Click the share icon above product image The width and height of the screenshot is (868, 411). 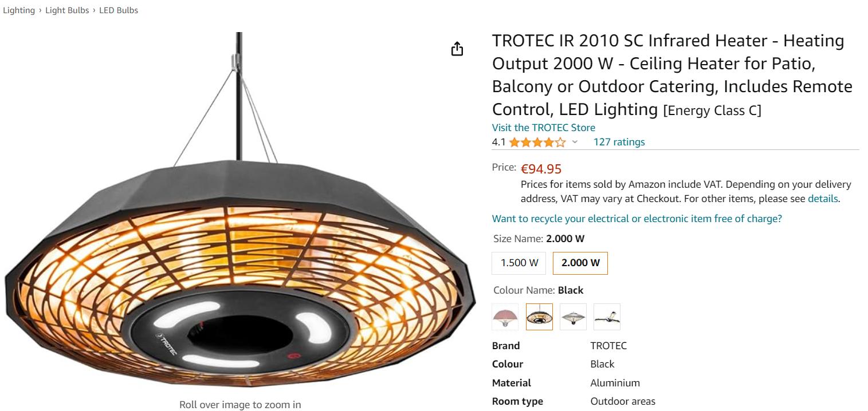click(x=457, y=49)
